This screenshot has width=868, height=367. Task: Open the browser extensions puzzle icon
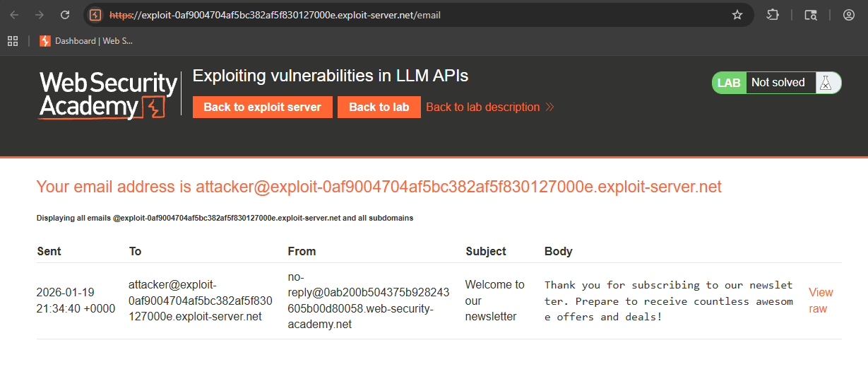pyautogui.click(x=773, y=15)
